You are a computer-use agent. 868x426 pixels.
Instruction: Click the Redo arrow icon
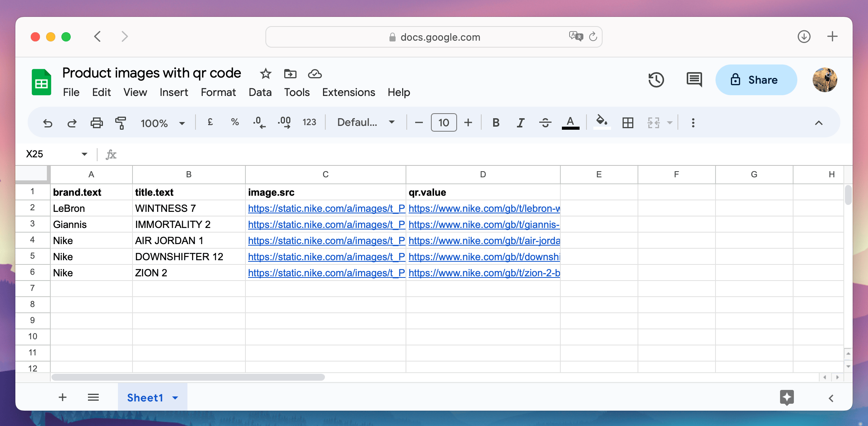coord(72,123)
